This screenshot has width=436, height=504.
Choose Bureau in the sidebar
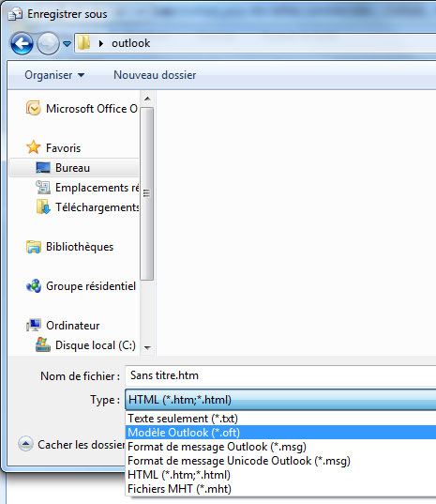72,168
